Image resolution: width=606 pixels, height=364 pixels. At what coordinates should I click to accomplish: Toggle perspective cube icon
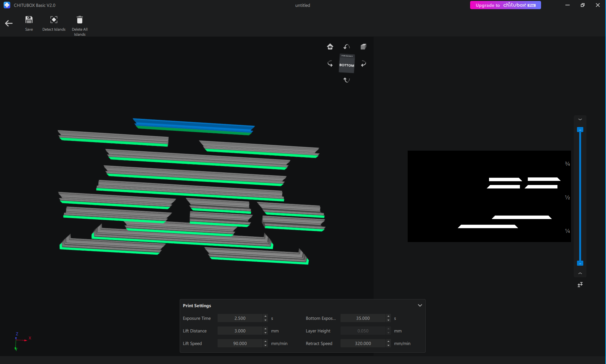363,47
